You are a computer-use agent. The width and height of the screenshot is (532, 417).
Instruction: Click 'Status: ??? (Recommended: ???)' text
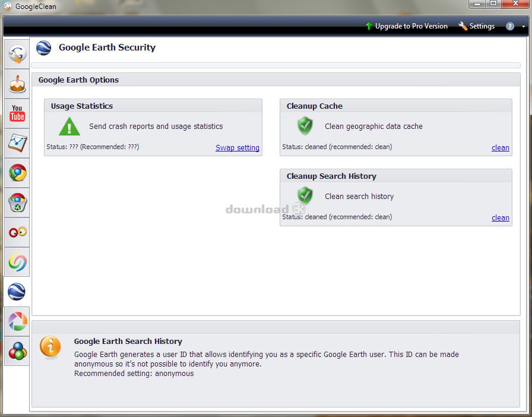pyautogui.click(x=93, y=147)
